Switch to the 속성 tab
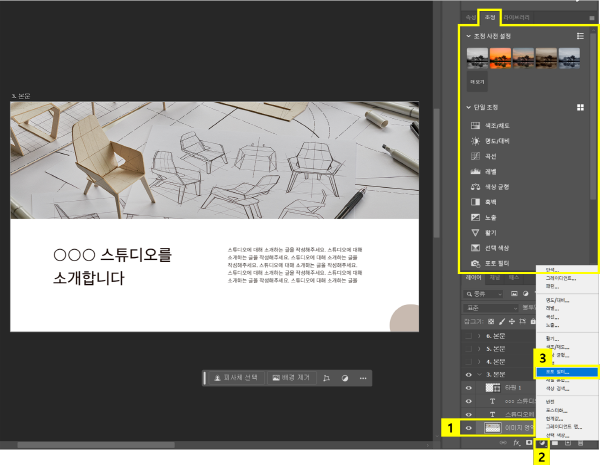Image resolution: width=600 pixels, height=472 pixels. click(471, 18)
